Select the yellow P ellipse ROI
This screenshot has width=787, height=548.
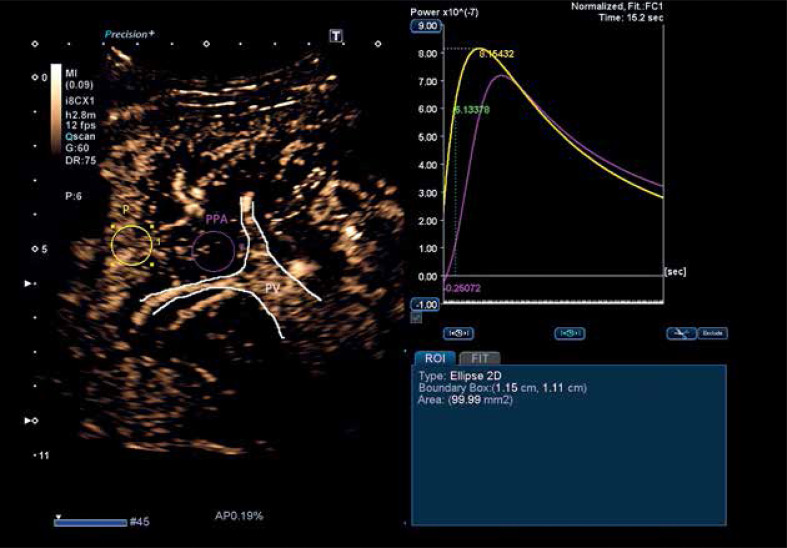[x=131, y=244]
